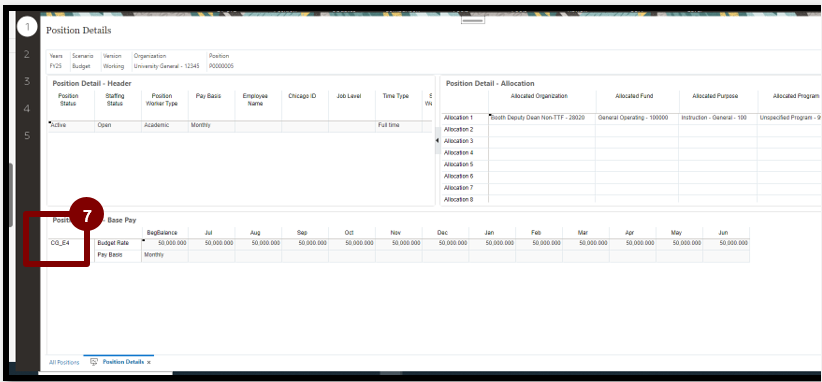The width and height of the screenshot is (822, 382).
Task: Click the Allocated Purpose column header
Action: tap(714, 96)
